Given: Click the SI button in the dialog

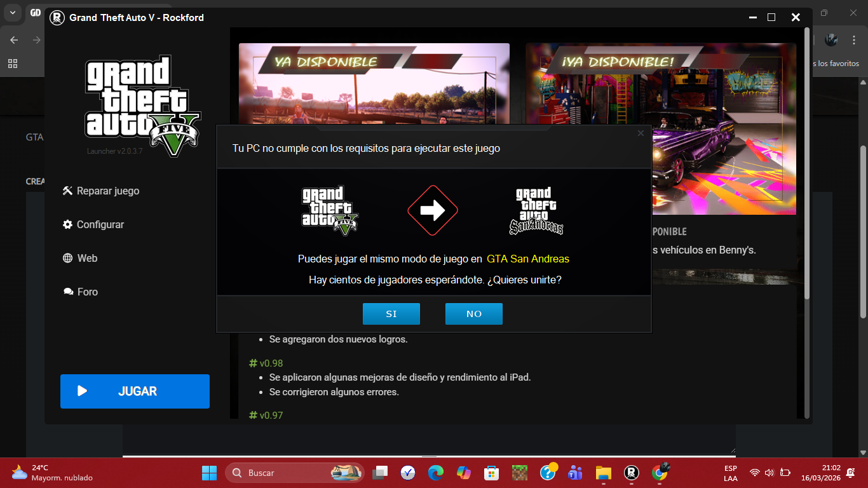Looking at the screenshot, I should tap(391, 314).
